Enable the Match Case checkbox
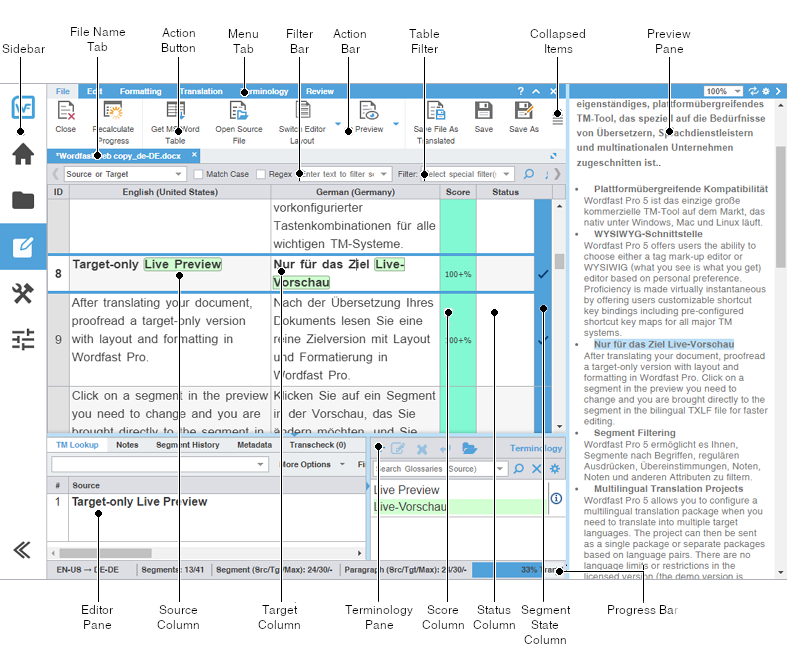 (198, 174)
